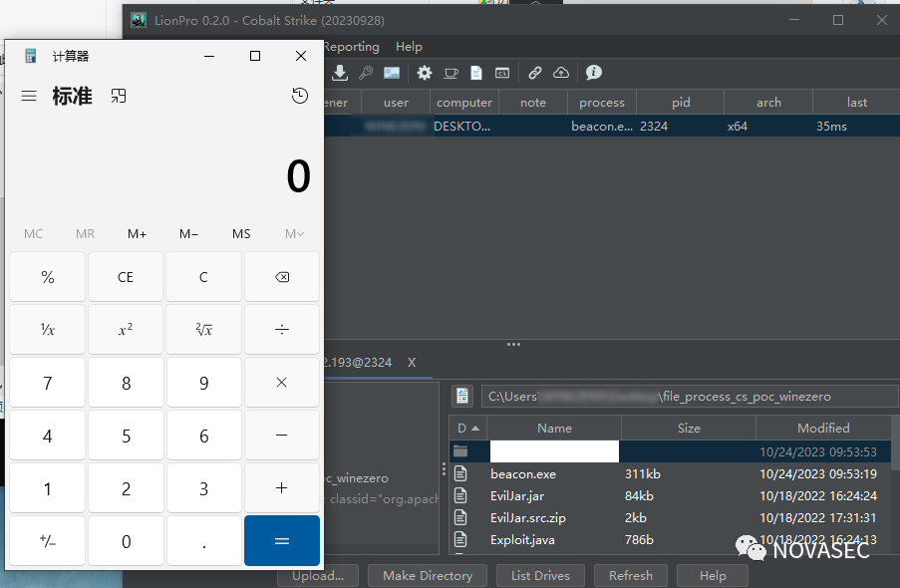Click the coffee cup Java applet icon
Image resolution: width=900 pixels, height=588 pixels.
pos(450,73)
